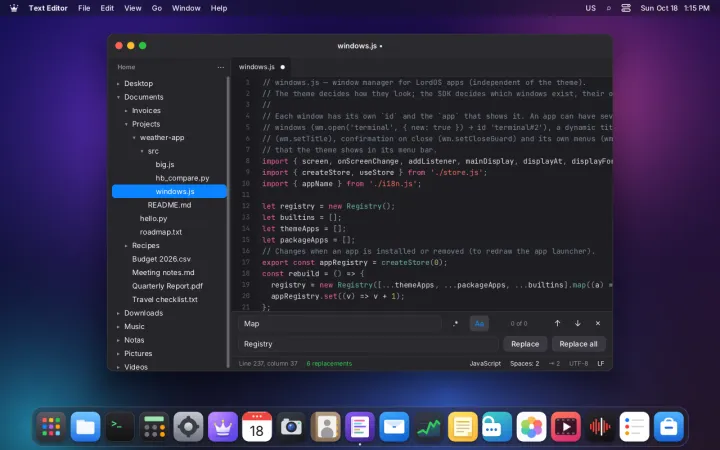Click the find field containing Map
Viewport: 720px width, 450px height.
pyautogui.click(x=340, y=324)
